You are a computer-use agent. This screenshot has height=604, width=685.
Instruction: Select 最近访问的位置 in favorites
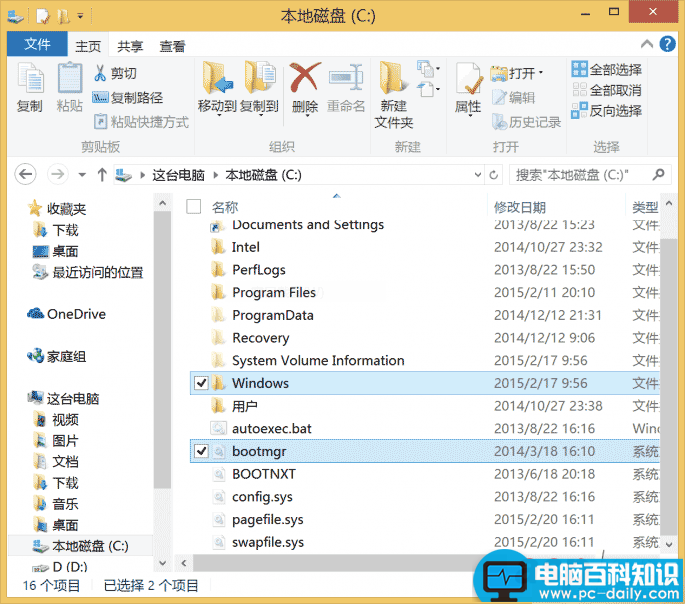pos(88,273)
